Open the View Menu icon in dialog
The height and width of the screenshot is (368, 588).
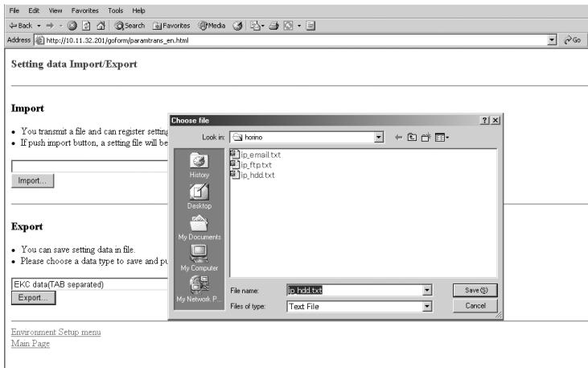pyautogui.click(x=442, y=138)
